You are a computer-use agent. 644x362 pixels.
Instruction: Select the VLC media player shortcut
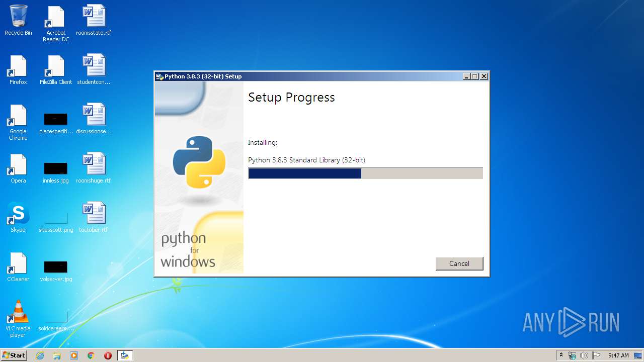tap(18, 319)
